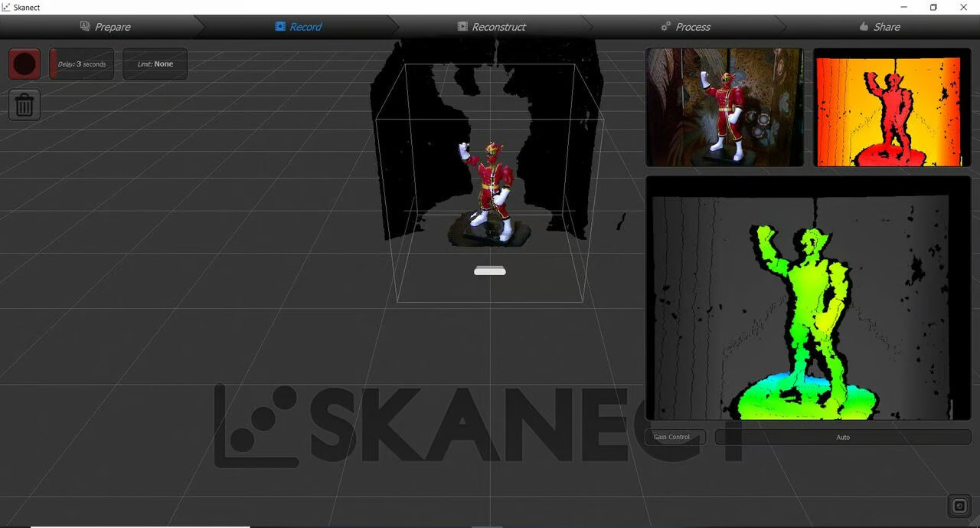Click the thumbs-up icon beside Share

click(x=864, y=26)
